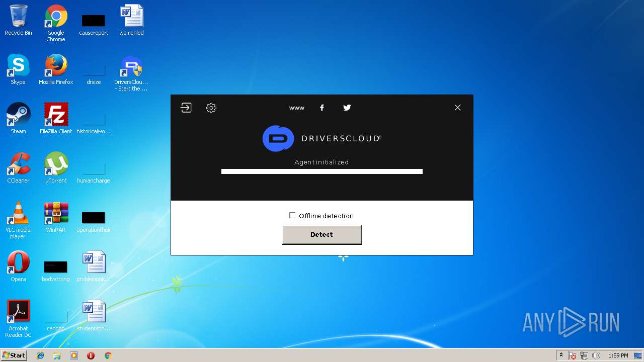The image size is (644, 362).
Task: Close the DriversCloud window
Action: (458, 108)
